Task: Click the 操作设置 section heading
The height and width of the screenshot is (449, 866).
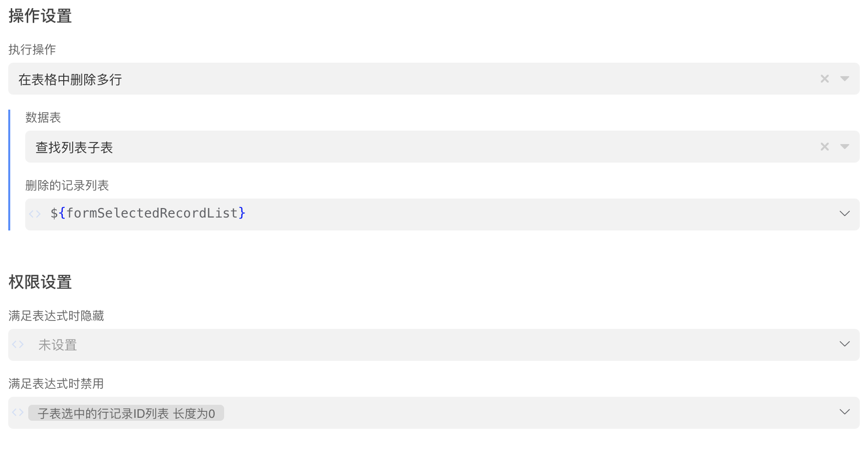Action: pyautogui.click(x=40, y=16)
